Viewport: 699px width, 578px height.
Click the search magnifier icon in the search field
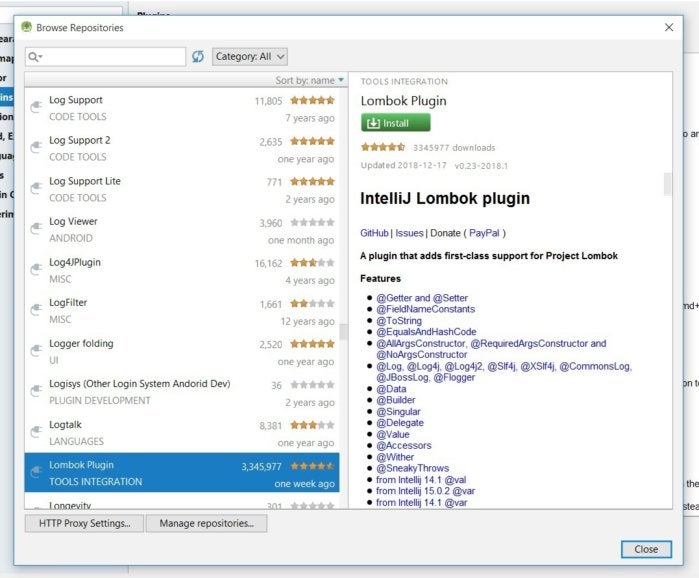pyautogui.click(x=35, y=57)
